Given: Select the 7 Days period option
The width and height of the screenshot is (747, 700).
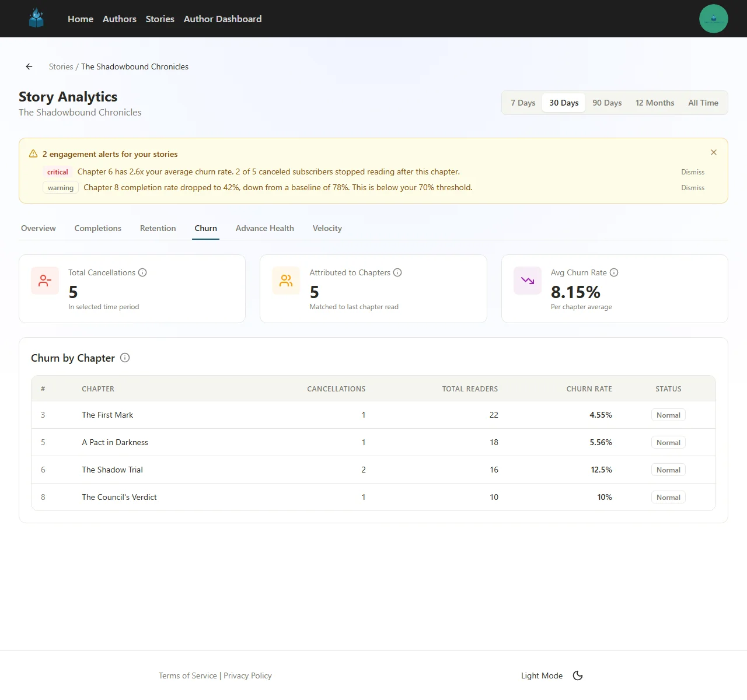Looking at the screenshot, I should (523, 102).
